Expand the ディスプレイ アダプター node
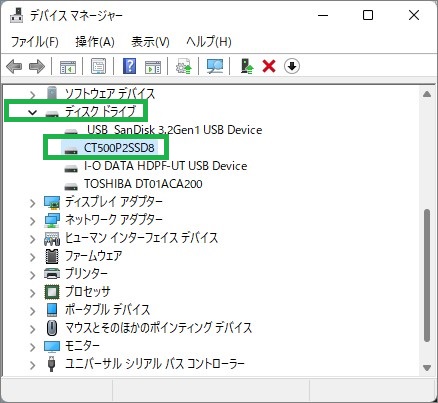Screen dimensions: 438x403 point(32,203)
